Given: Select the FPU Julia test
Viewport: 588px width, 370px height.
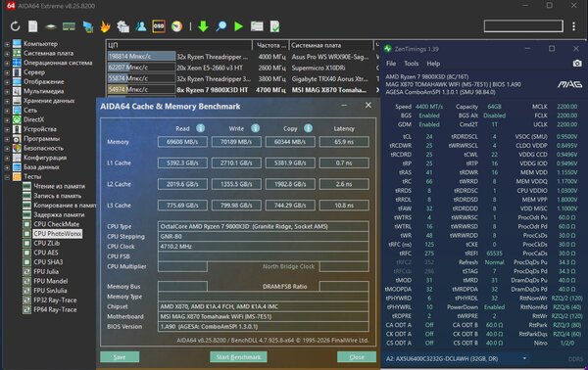Looking at the screenshot, I should click(46, 271).
